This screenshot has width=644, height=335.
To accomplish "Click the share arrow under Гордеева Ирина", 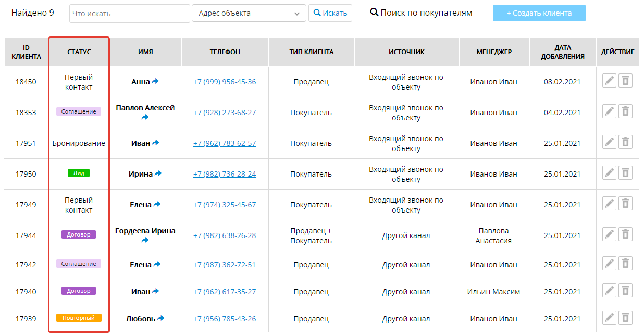I will 145,240.
